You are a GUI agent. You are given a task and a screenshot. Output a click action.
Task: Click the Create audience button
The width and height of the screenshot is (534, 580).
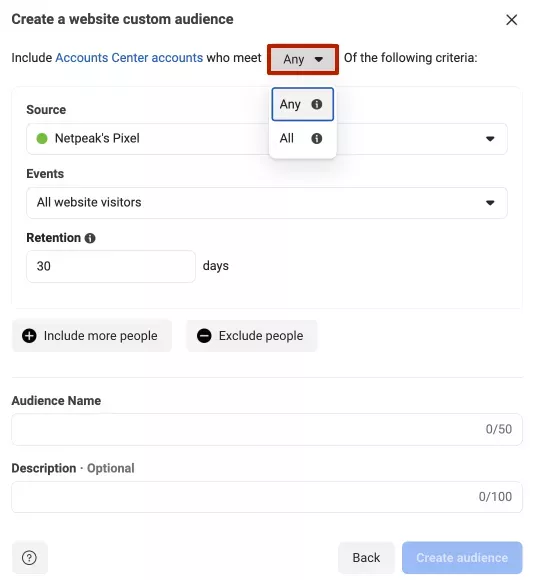pos(462,557)
